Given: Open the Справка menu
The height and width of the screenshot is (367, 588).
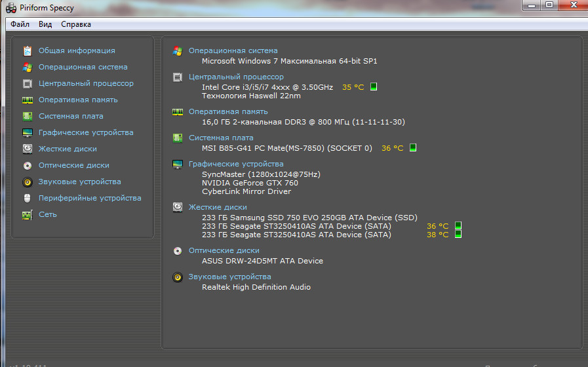Looking at the screenshot, I should pos(76,24).
